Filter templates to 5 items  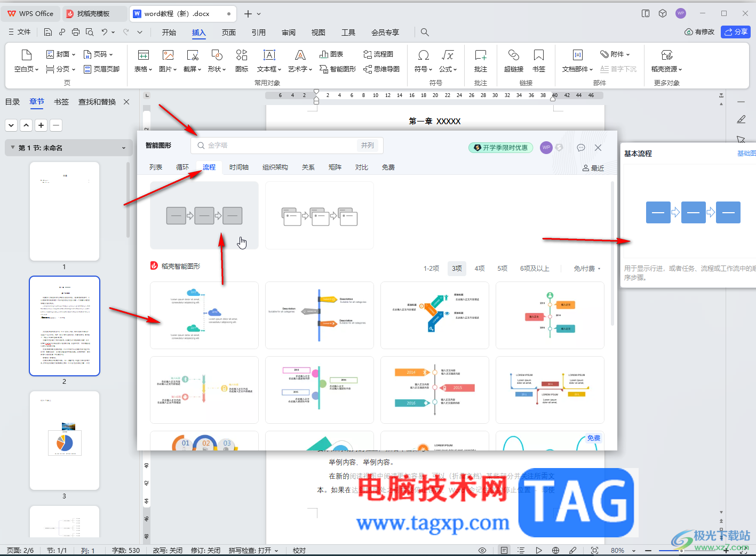(x=502, y=268)
